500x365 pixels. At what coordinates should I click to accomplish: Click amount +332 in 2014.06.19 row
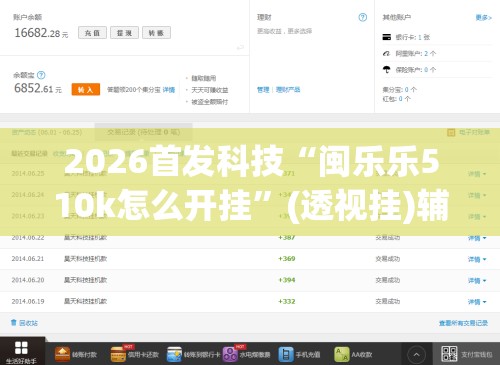click(287, 301)
